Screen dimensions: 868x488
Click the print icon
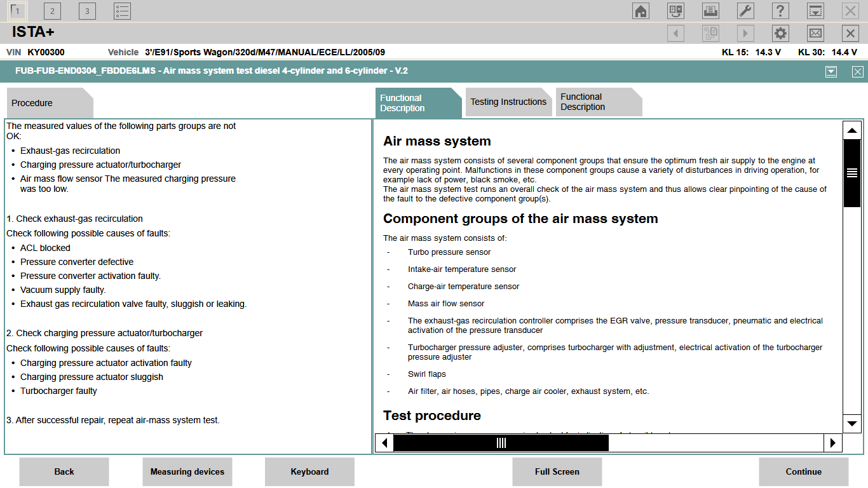710,11
